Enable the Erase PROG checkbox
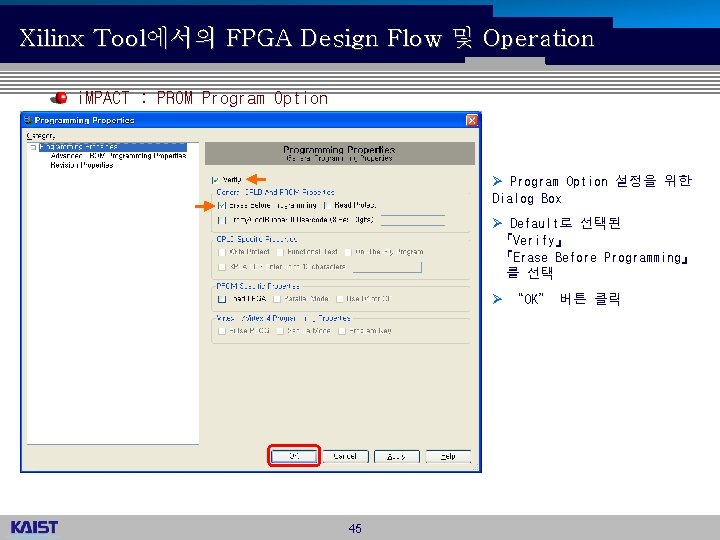The image size is (720, 540). (222, 331)
